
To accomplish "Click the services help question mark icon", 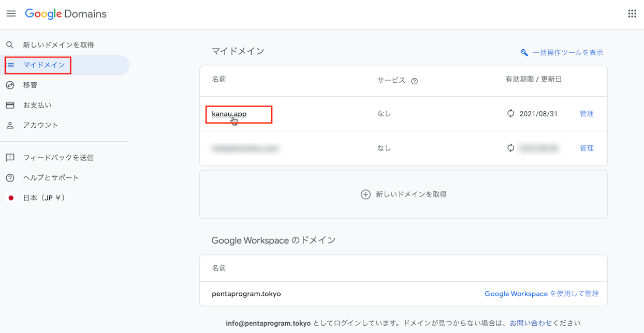I will (x=414, y=81).
